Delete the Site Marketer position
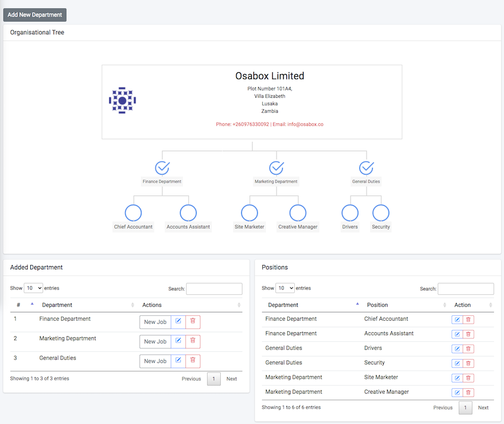Viewport: 504px width, 424px height. coord(468,378)
